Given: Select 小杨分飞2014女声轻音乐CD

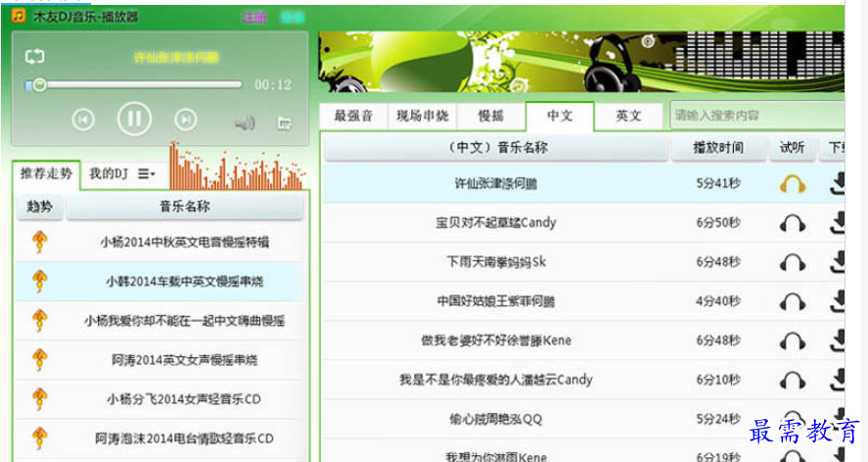Looking at the screenshot, I should [184, 399].
